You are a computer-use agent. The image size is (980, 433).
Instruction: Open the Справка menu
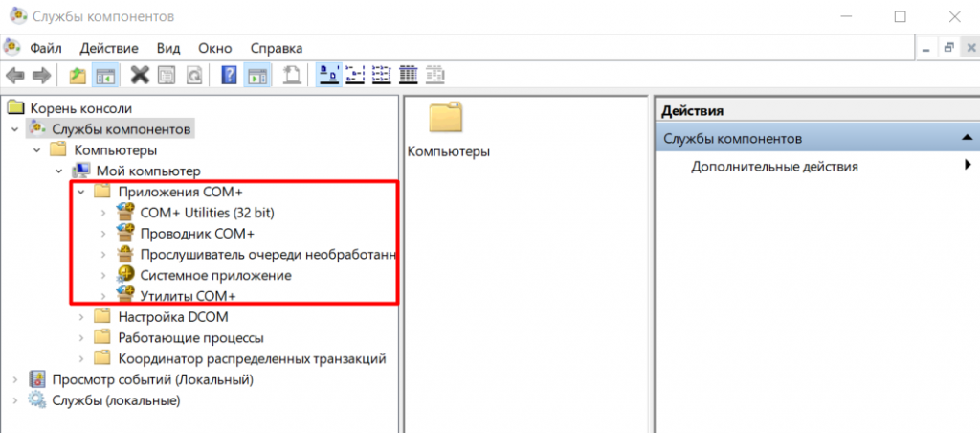pyautogui.click(x=277, y=48)
